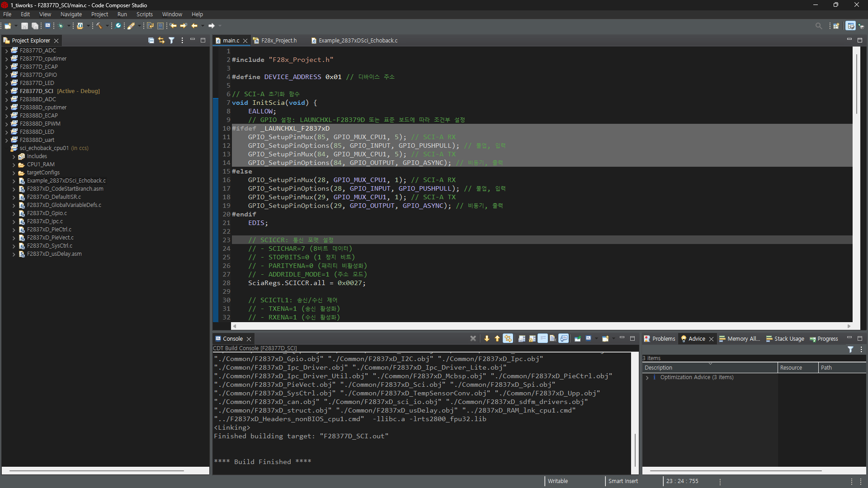Open Project Explorer filter icon
This screenshot has height=488, width=868.
(x=172, y=40)
